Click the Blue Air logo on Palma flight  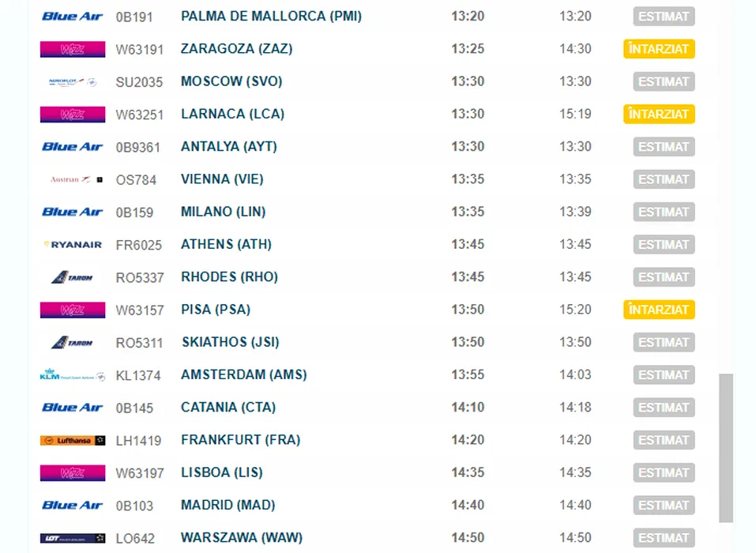click(73, 17)
